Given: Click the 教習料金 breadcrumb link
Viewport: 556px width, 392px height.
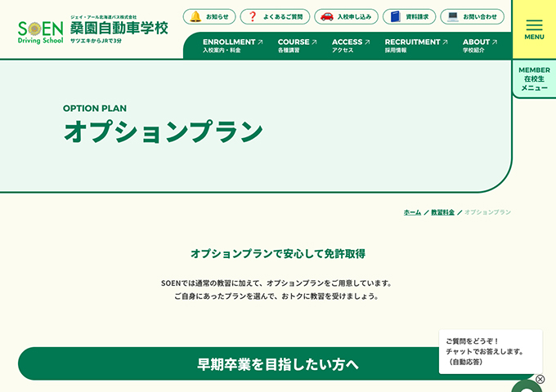Looking at the screenshot, I should tap(442, 212).
